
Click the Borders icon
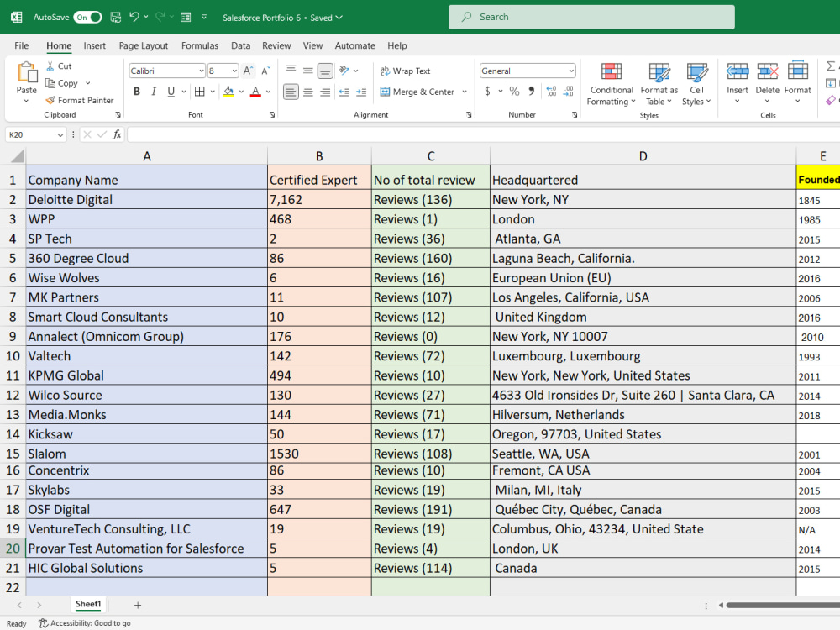199,92
